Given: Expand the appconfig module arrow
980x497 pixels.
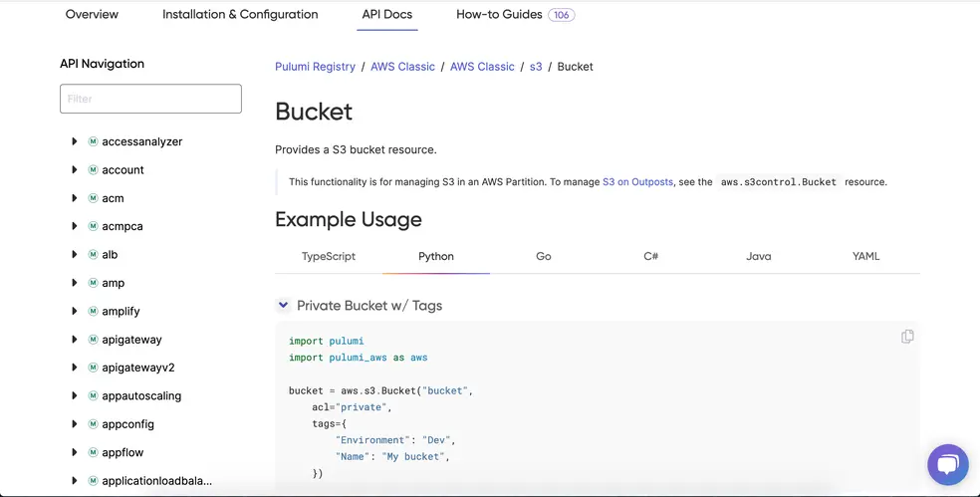Looking at the screenshot, I should 75,424.
